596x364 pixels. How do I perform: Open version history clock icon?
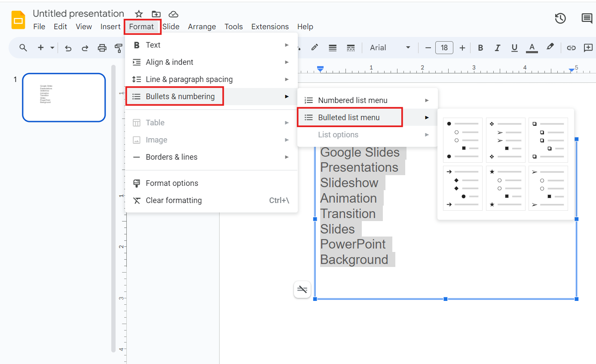[x=560, y=18]
